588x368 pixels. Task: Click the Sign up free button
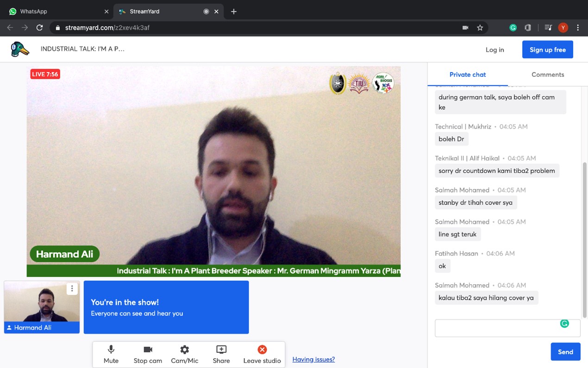[547, 50]
